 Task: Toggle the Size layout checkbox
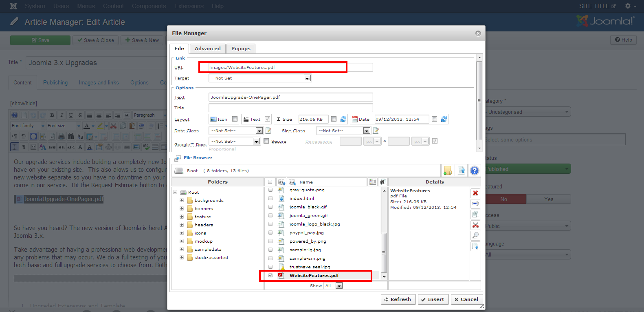pyautogui.click(x=334, y=119)
